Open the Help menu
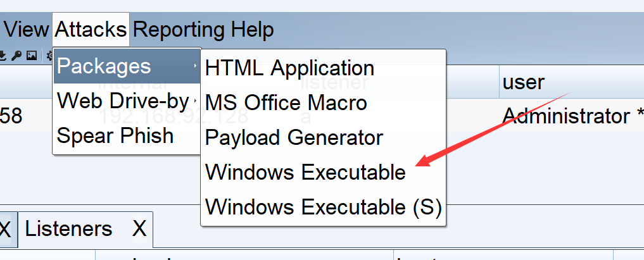Viewport: 644px width, 260px height. 253,29
